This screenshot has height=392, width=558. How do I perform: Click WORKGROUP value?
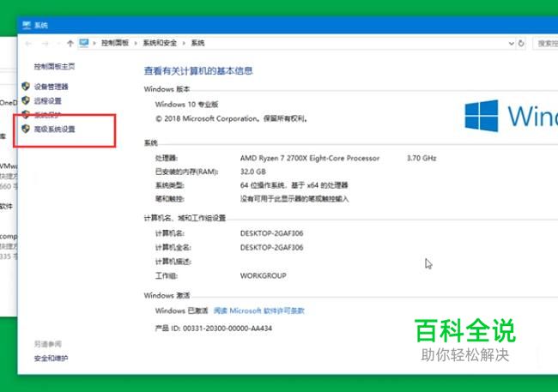[x=264, y=275]
